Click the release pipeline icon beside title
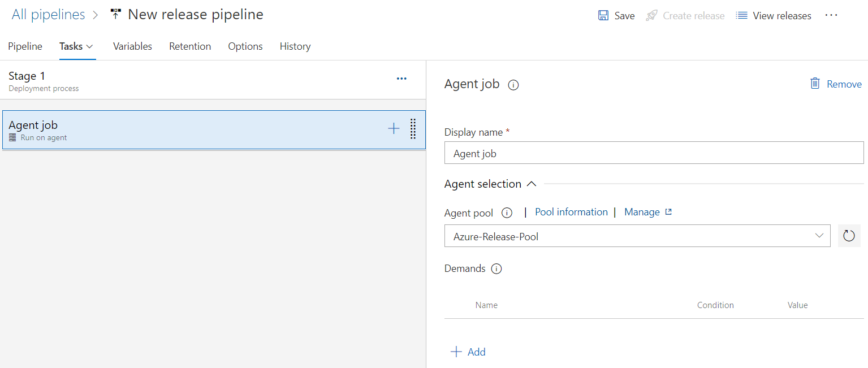Screen dimensions: 868x368 click(116, 15)
